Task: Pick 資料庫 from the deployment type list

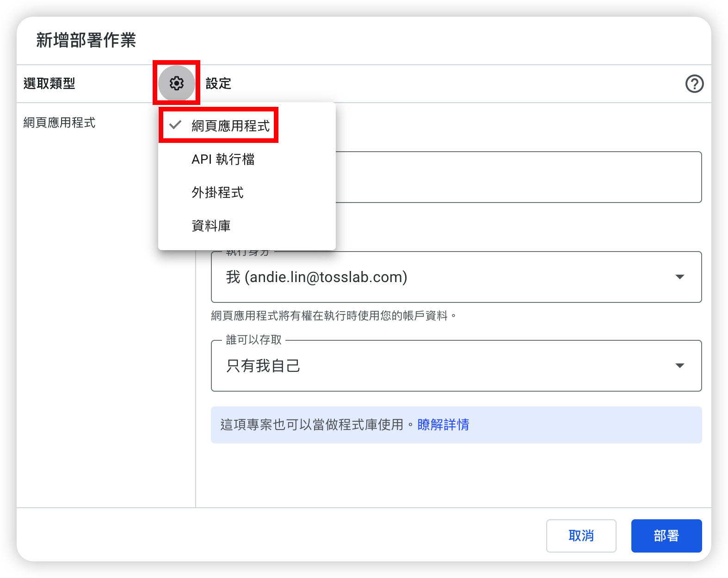Action: [211, 226]
